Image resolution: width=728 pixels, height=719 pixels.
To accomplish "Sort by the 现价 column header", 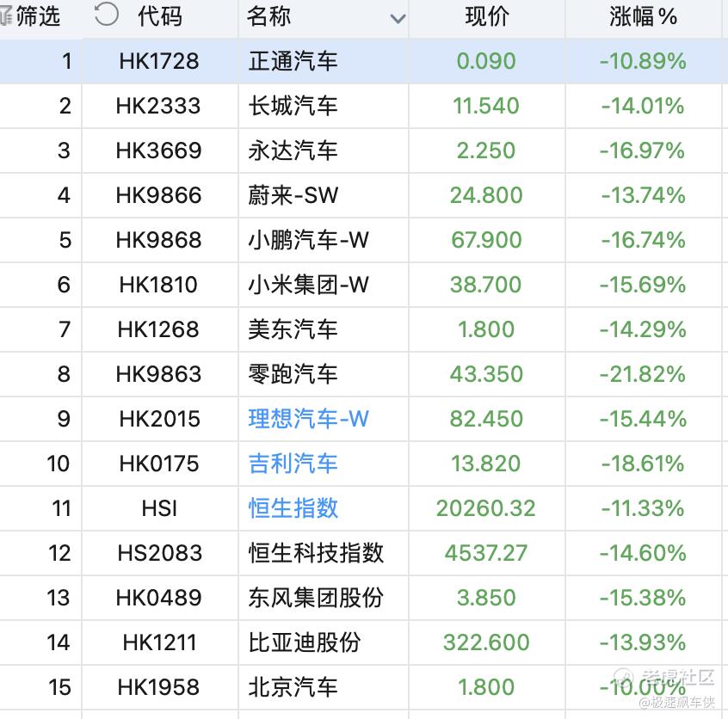I will point(487,16).
